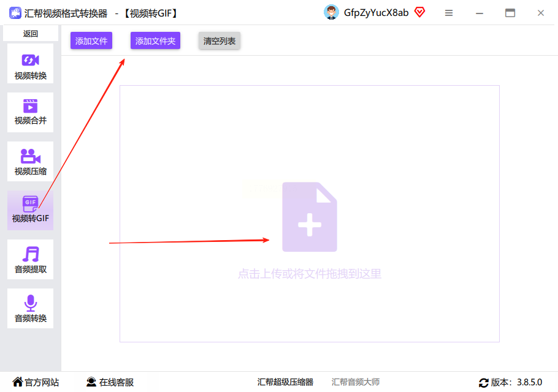Open the 视频转换 video convert tool
Screen dimensions: 558x392
[30, 64]
